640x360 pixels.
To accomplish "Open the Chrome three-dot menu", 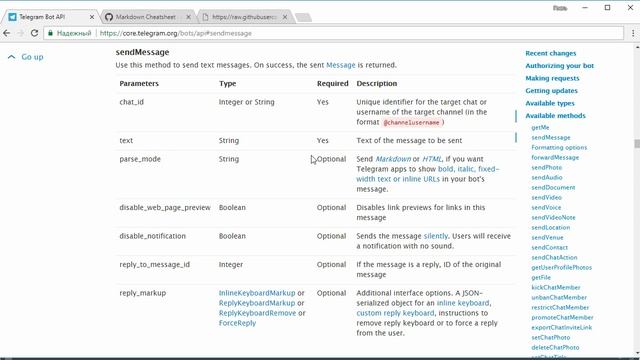I will [633, 33].
